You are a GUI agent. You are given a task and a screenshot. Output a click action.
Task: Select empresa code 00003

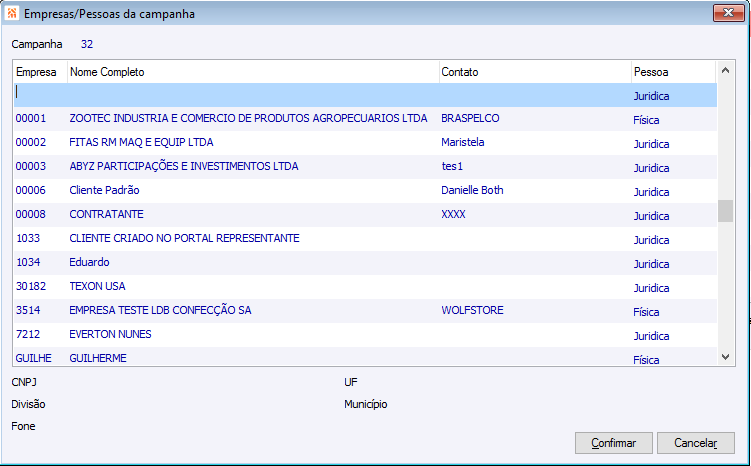coord(31,166)
